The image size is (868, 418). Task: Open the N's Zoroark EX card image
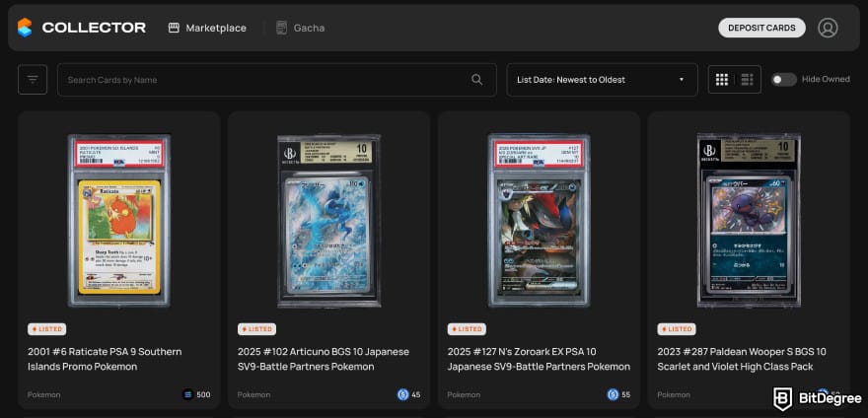click(x=539, y=221)
